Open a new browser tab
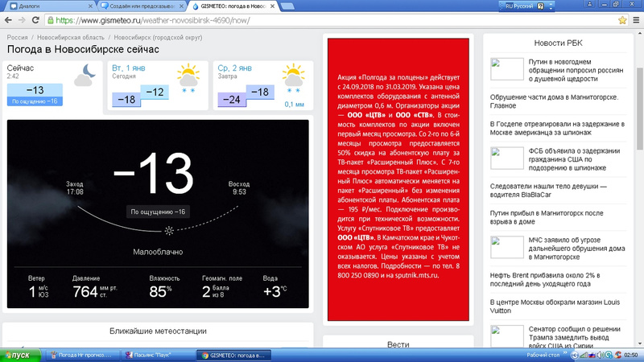Viewport: 644px width, 362px height. coord(287,6)
